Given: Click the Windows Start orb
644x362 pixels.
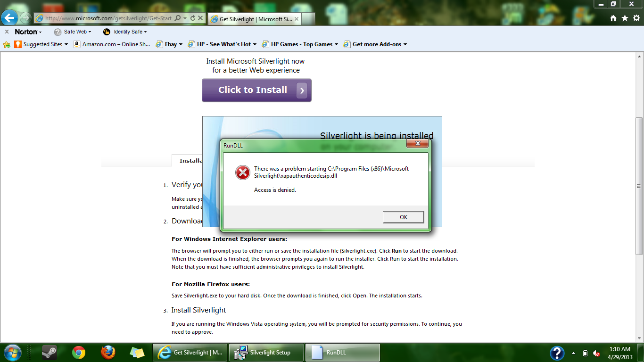Looking at the screenshot, I should point(12,353).
